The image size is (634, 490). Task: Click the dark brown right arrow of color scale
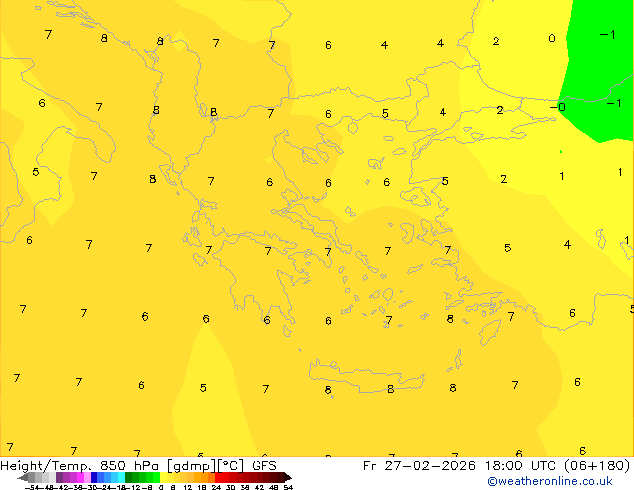[x=288, y=477]
